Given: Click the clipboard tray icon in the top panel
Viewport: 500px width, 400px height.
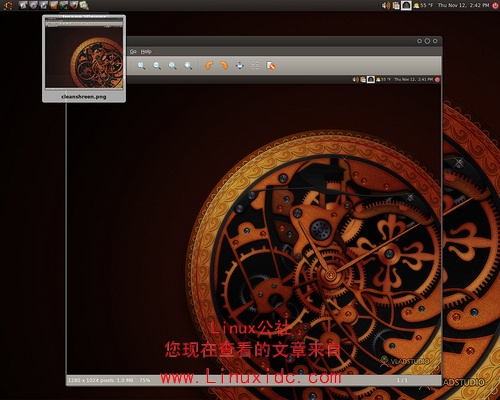Looking at the screenshot, I should click(x=396, y=5).
